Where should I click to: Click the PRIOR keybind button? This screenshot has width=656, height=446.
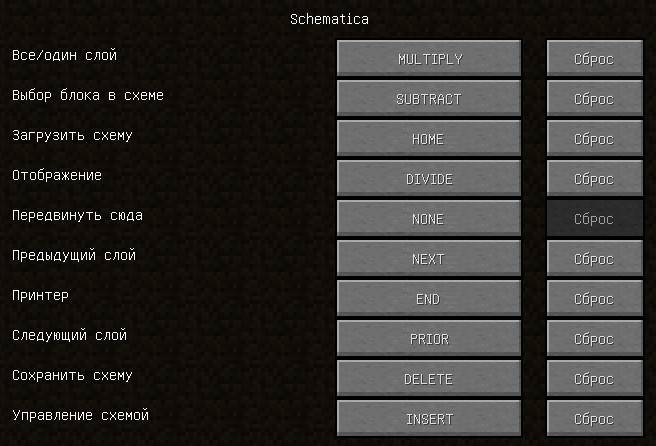click(429, 339)
